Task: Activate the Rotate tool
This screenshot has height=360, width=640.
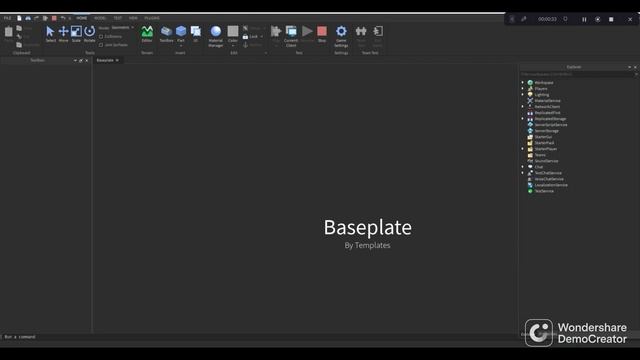Action: point(89,34)
